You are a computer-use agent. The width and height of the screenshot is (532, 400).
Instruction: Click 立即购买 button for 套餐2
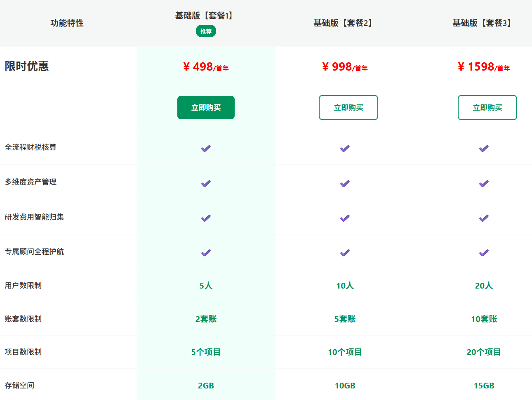(x=348, y=108)
